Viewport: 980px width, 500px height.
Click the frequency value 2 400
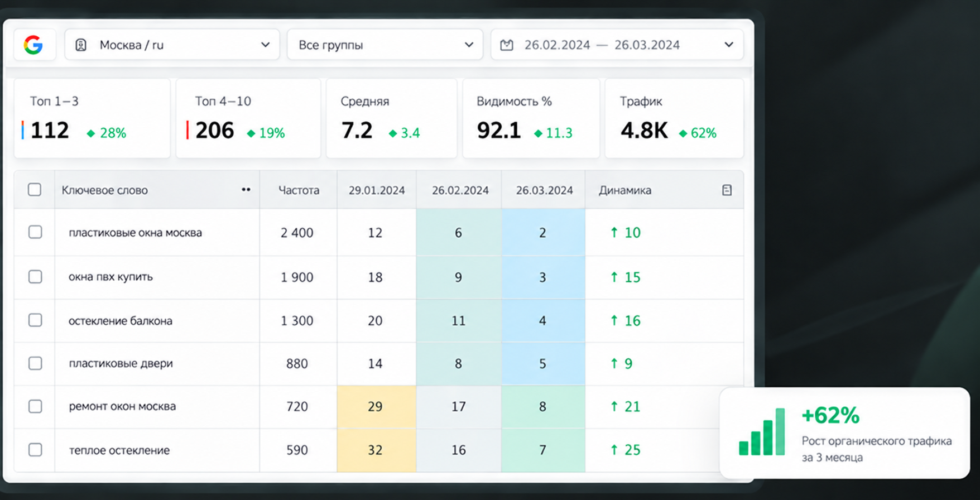297,233
